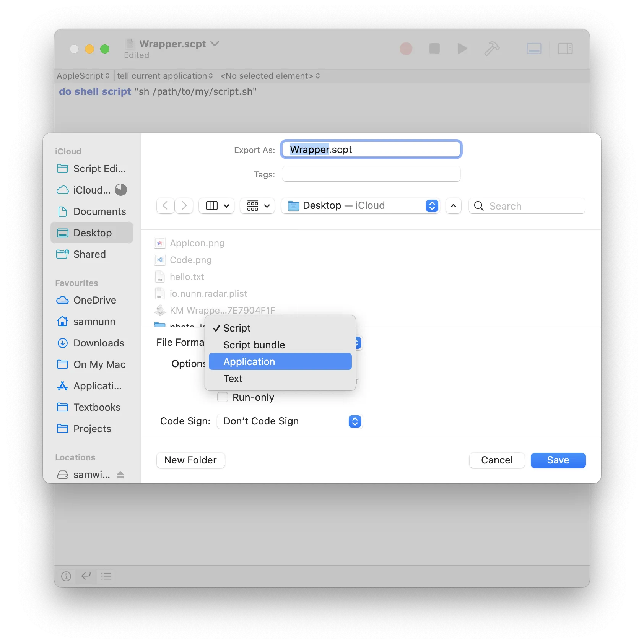The width and height of the screenshot is (644, 644).
Task: Click the iCloud Drive storage pie indicator
Action: click(x=120, y=190)
